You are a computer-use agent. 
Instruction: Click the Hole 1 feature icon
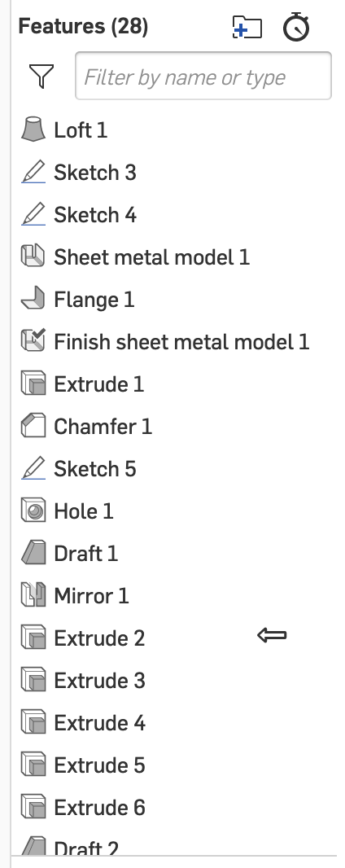point(33,511)
